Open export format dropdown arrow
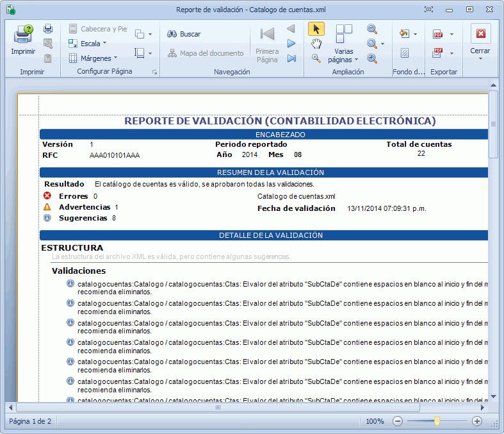Viewport: 504px width, 434px height. click(451, 34)
